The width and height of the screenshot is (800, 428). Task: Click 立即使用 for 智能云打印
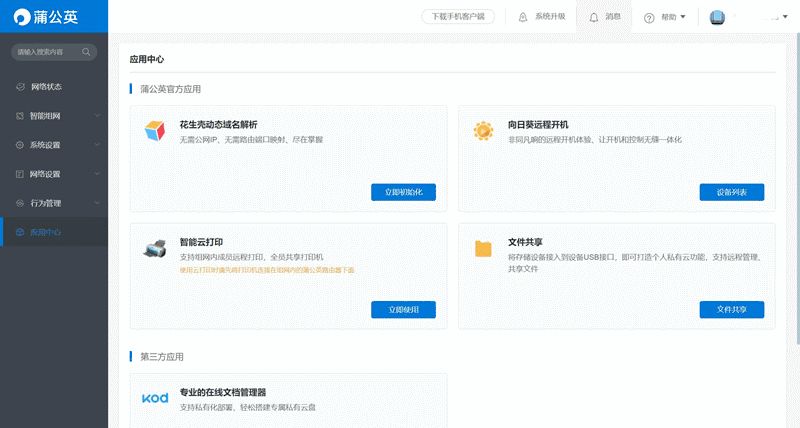click(404, 310)
